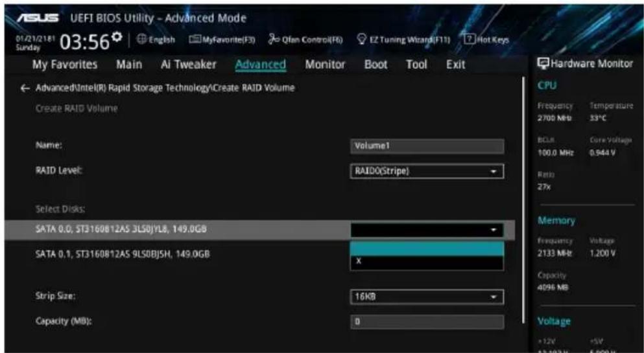644x353 pixels.
Task: Click the RAID Level dropdown arrow
Action: [x=494, y=172]
